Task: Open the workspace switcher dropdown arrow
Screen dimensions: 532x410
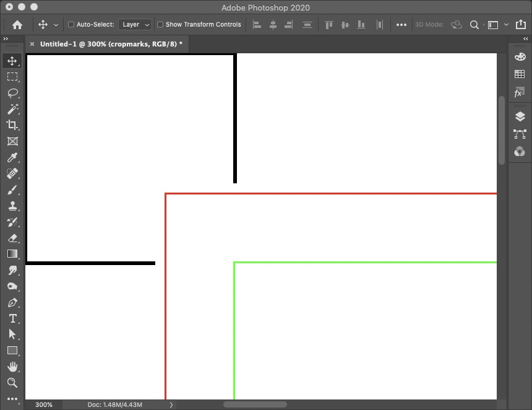Action: [x=505, y=24]
